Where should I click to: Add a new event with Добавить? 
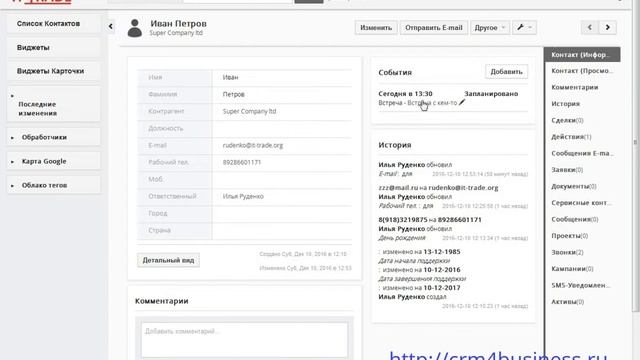click(x=506, y=71)
